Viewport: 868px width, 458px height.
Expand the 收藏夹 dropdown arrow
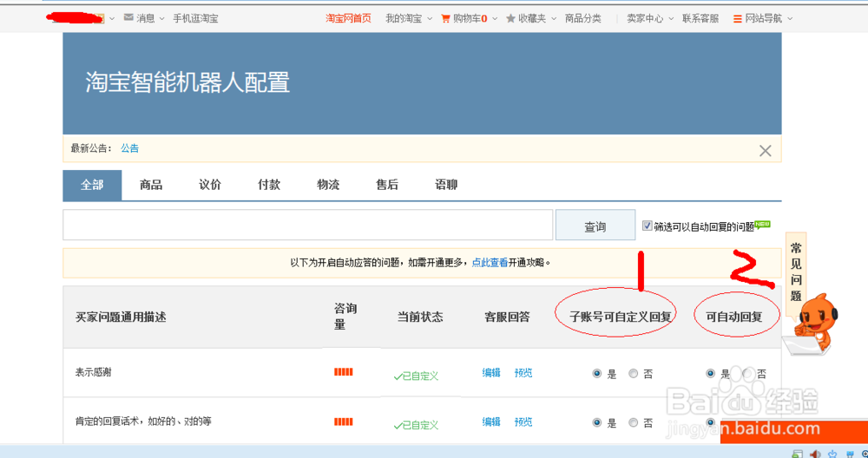pyautogui.click(x=553, y=19)
